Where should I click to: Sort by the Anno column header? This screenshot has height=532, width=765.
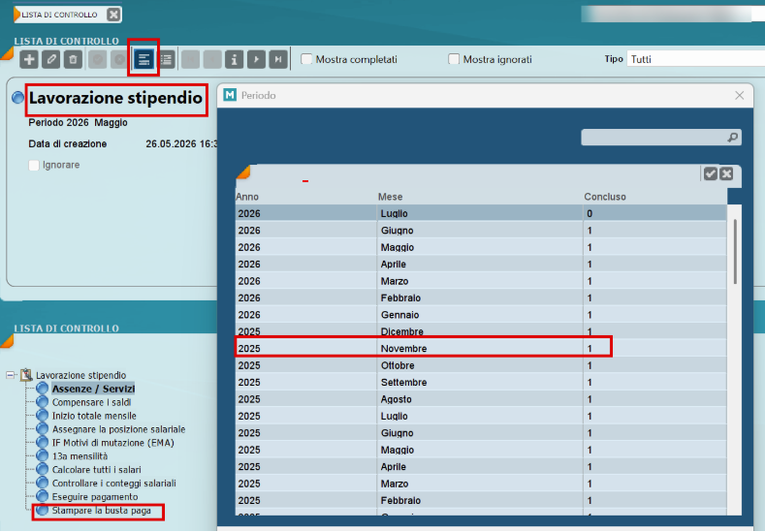[x=247, y=197]
